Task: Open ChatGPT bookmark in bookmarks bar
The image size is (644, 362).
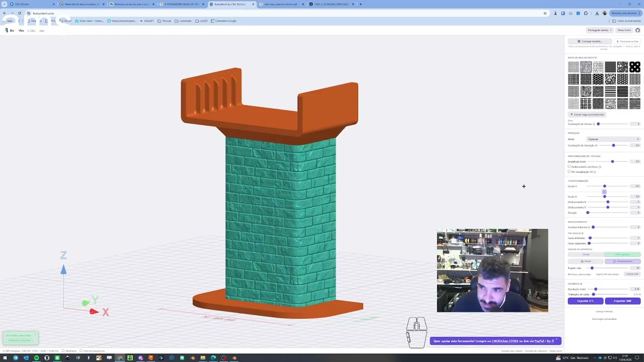Action: [x=147, y=21]
